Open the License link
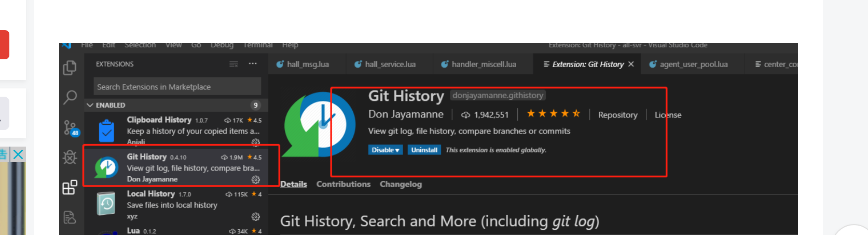The width and height of the screenshot is (868, 235). click(x=668, y=115)
